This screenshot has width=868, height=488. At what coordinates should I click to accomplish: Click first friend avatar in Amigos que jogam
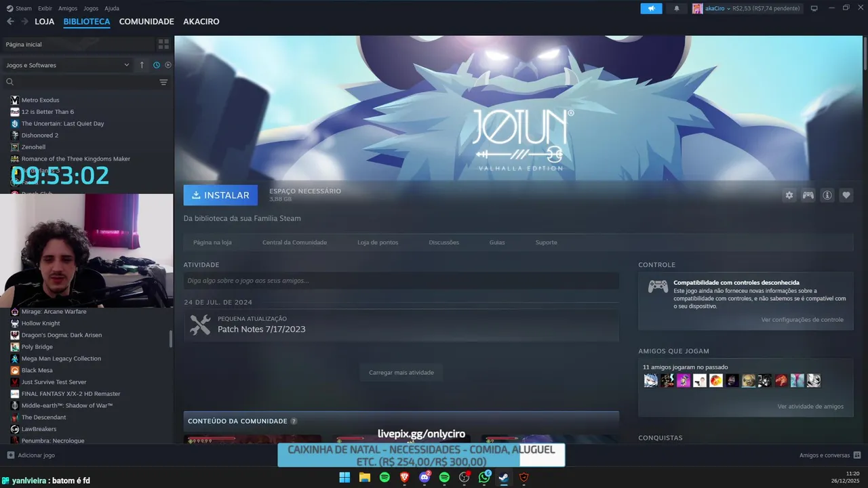coord(650,381)
